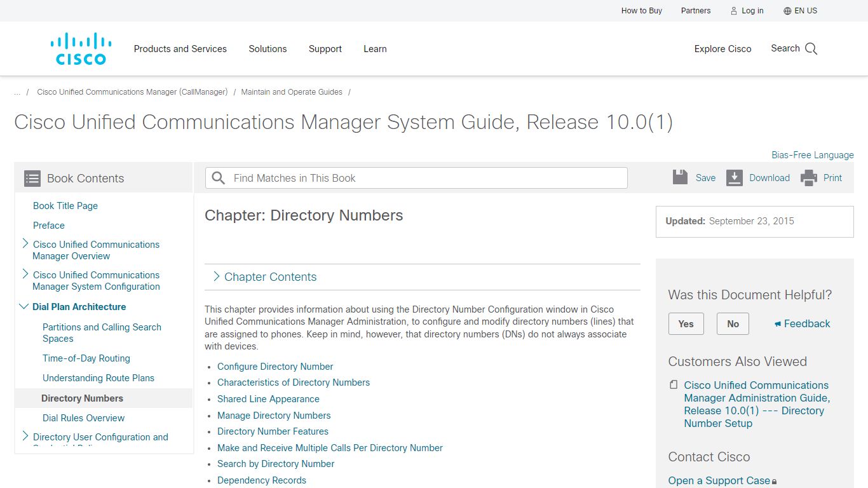Click the Book Contents list icon
The height and width of the screenshot is (488, 868).
click(x=32, y=179)
